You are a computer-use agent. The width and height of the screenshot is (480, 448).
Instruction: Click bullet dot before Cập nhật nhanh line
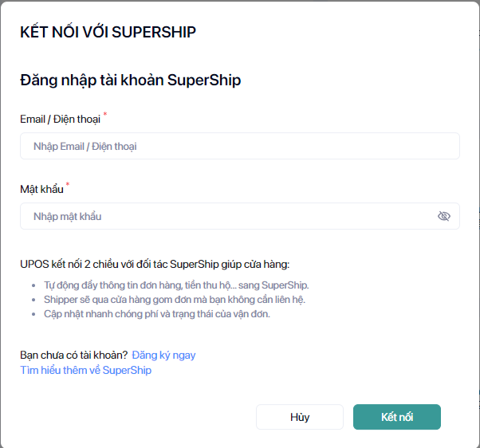tap(33, 314)
